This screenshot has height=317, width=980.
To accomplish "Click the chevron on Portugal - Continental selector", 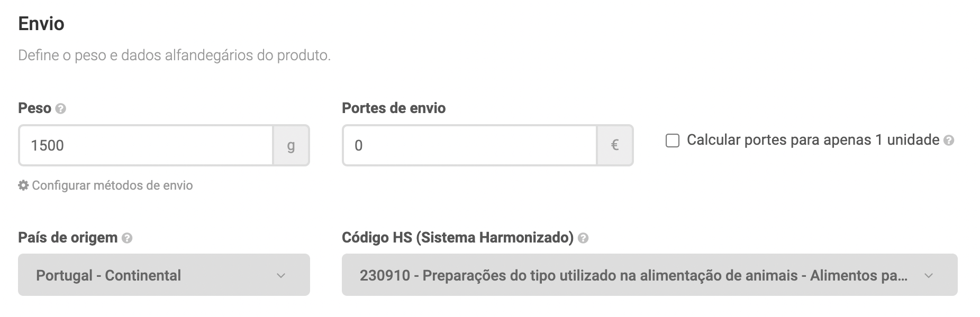I will pos(281,275).
